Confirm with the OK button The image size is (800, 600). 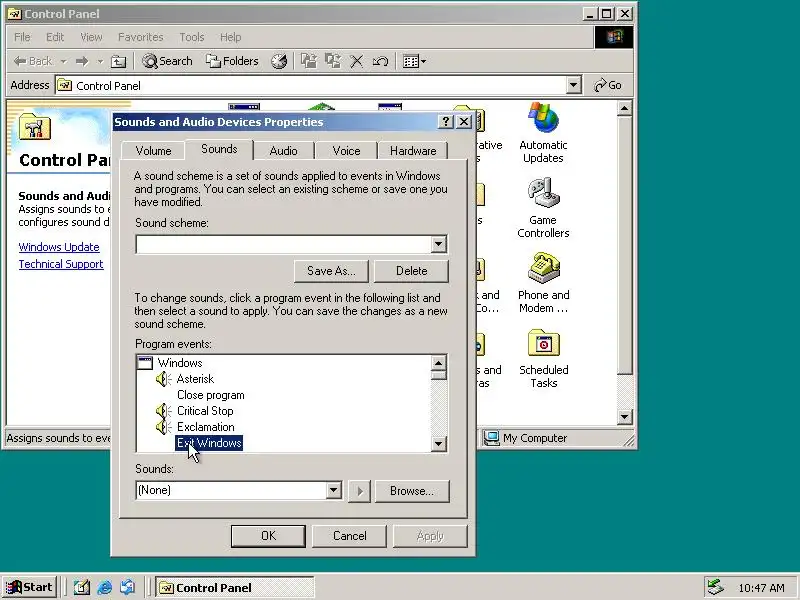[x=268, y=536]
